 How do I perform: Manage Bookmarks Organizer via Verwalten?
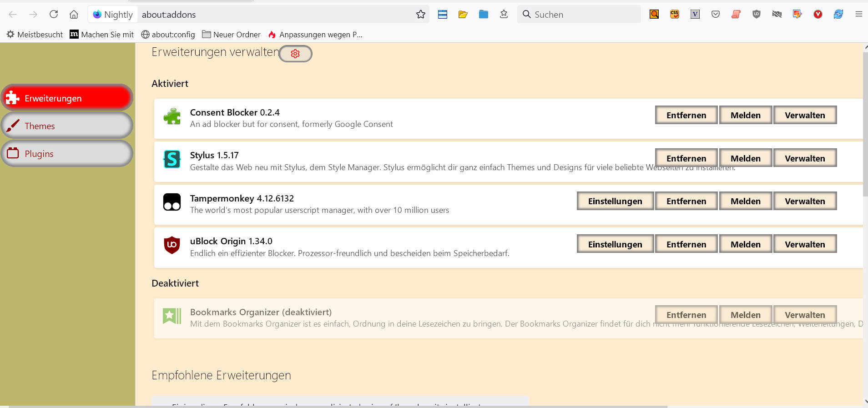tap(805, 314)
